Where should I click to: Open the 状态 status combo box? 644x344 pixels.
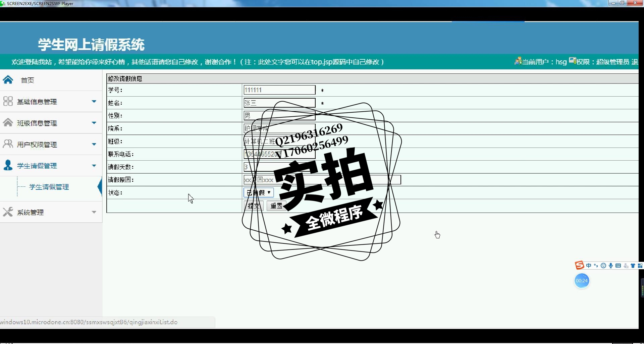(259, 192)
